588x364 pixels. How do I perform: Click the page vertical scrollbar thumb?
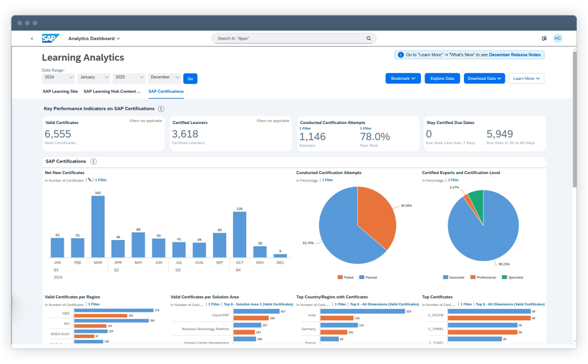[x=574, y=119]
